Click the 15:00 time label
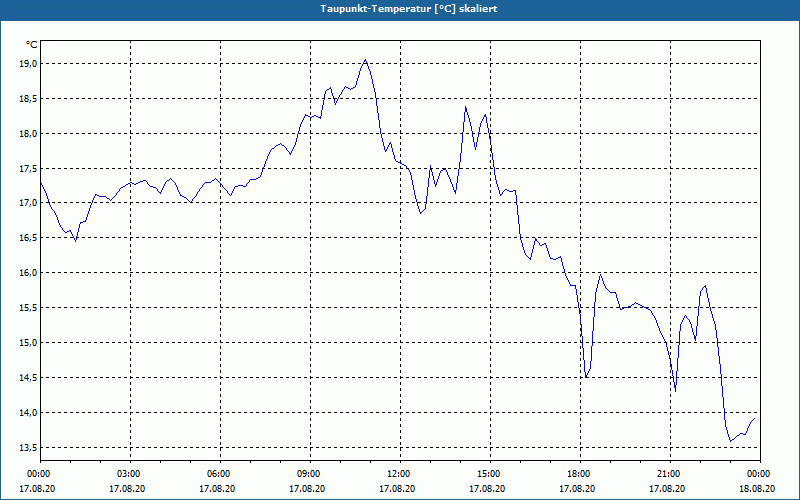 490,474
